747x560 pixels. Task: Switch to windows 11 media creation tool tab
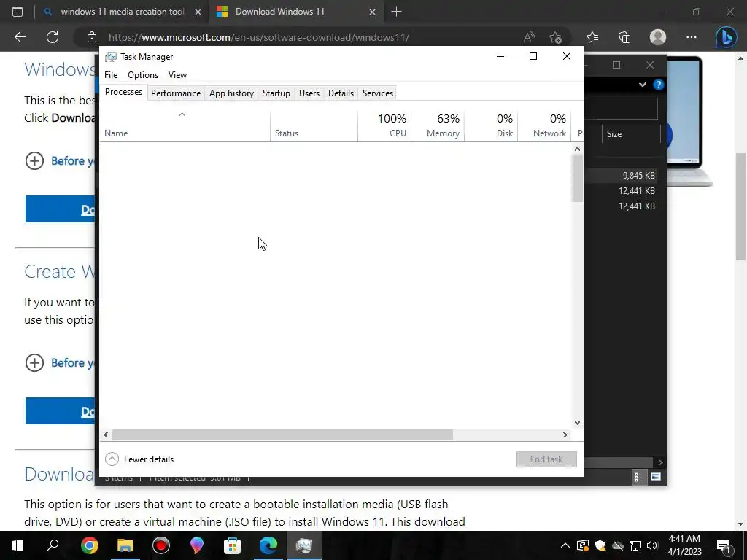[x=123, y=12]
